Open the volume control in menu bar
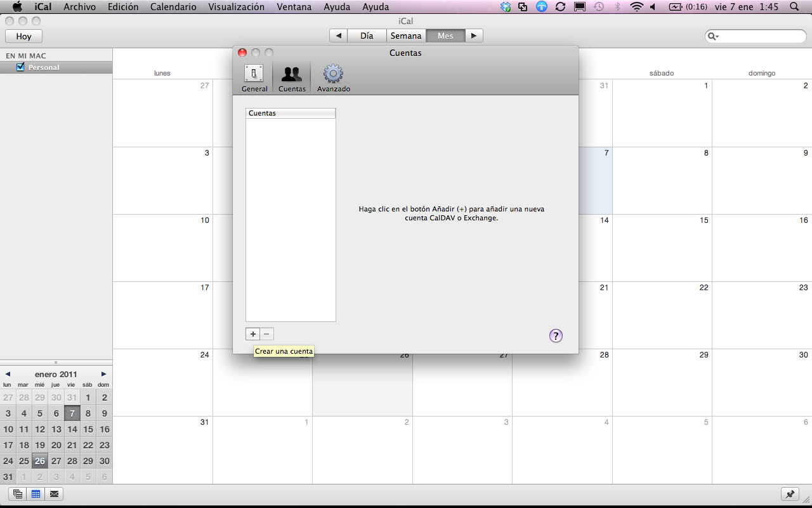 653,7
